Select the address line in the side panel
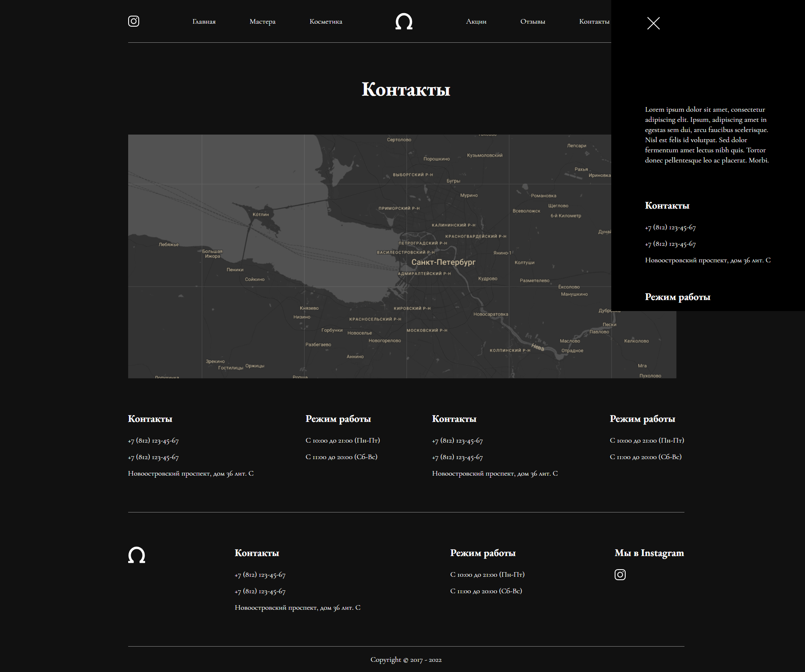 click(708, 260)
